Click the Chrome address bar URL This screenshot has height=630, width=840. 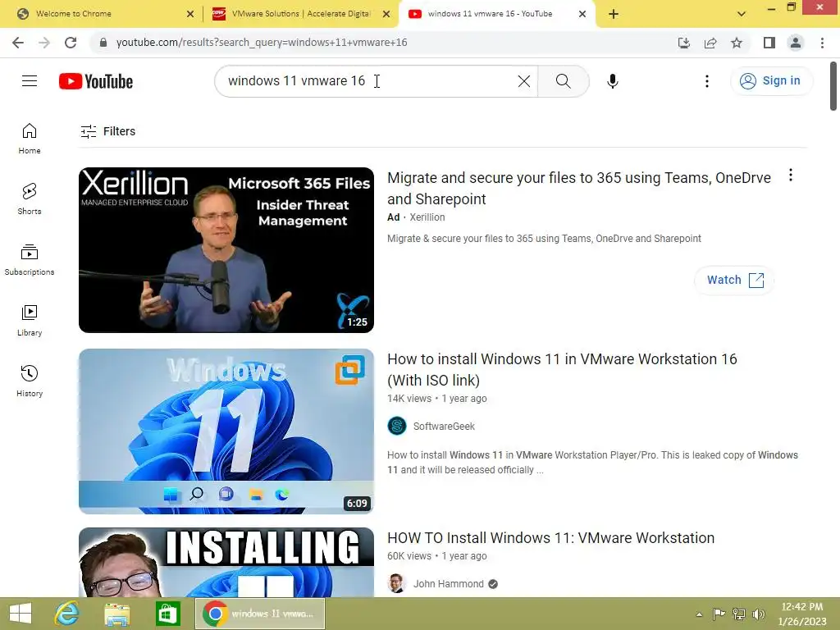(262, 43)
